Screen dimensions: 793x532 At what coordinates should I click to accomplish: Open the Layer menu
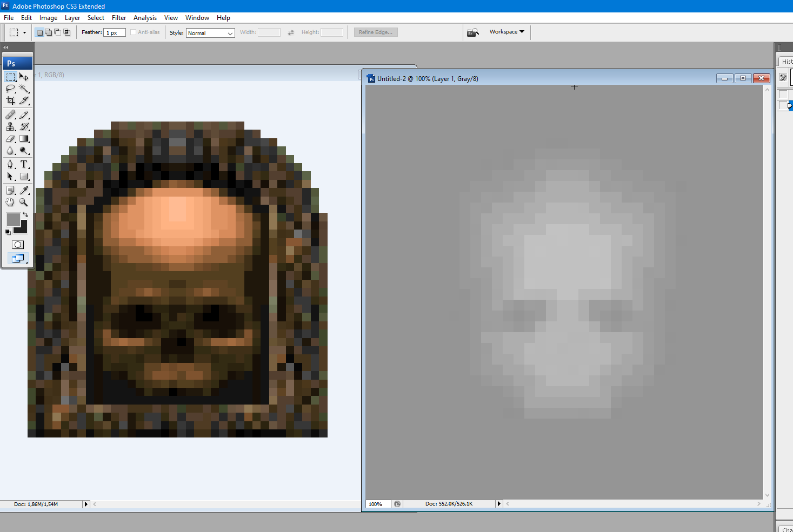coord(72,18)
